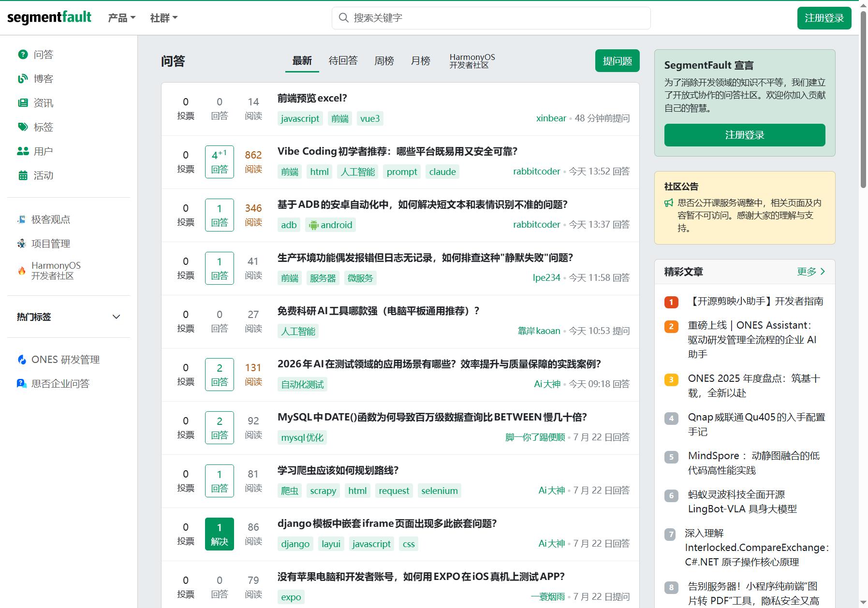Open 博客 via its sidebar icon

(x=23, y=79)
